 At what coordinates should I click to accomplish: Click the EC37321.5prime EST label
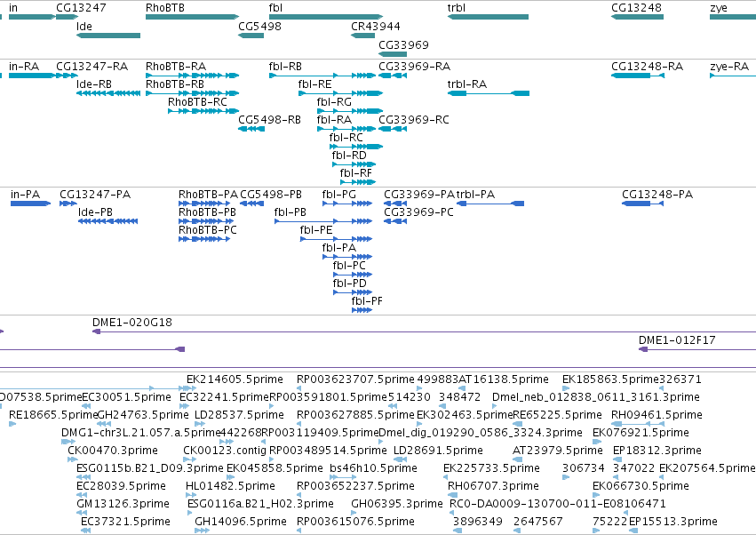point(125,522)
